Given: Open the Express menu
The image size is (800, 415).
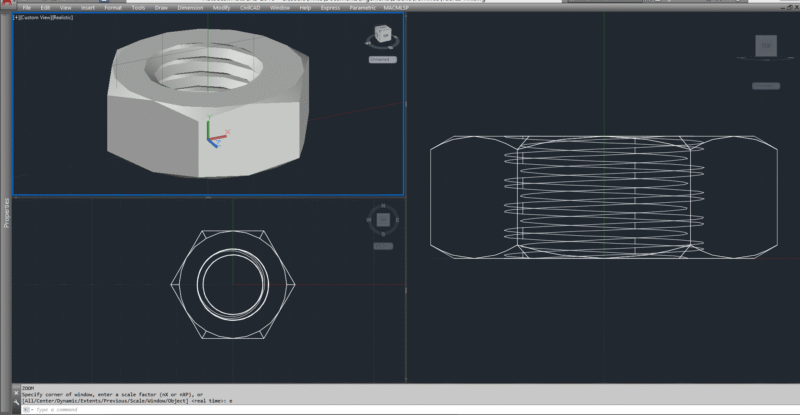Looking at the screenshot, I should (330, 8).
